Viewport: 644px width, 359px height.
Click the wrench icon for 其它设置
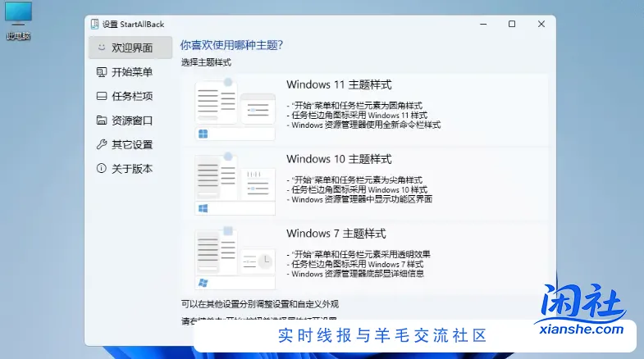click(101, 144)
